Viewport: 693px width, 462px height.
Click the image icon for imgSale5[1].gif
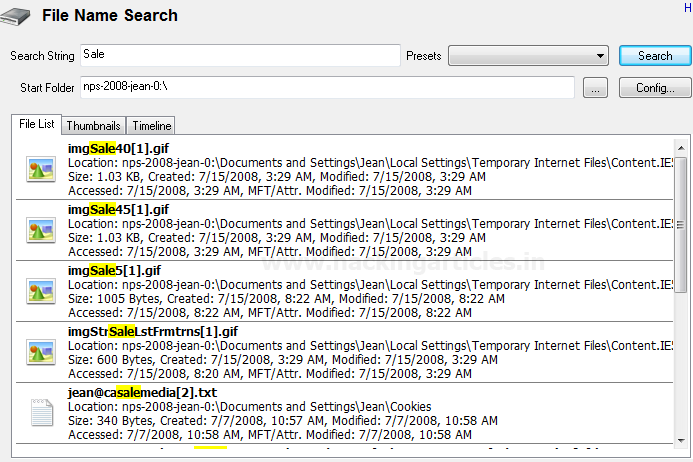(41, 291)
